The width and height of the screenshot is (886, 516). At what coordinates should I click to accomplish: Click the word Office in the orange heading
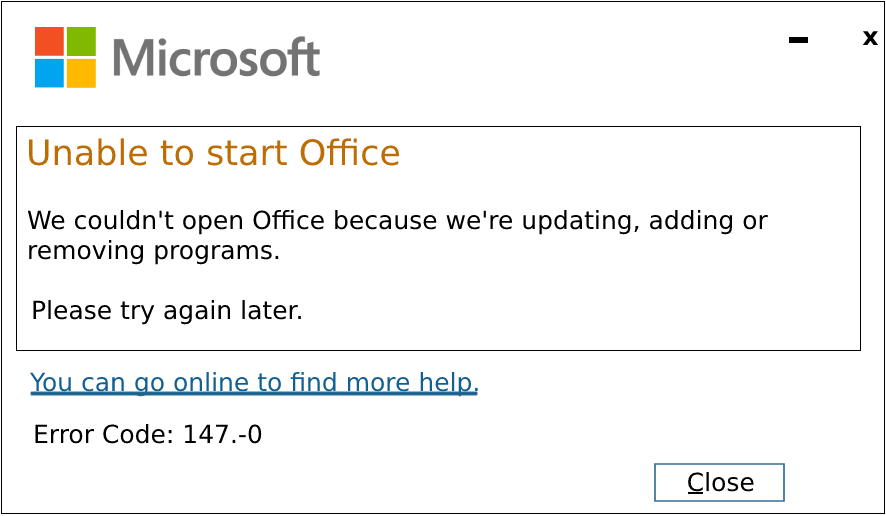click(x=349, y=153)
